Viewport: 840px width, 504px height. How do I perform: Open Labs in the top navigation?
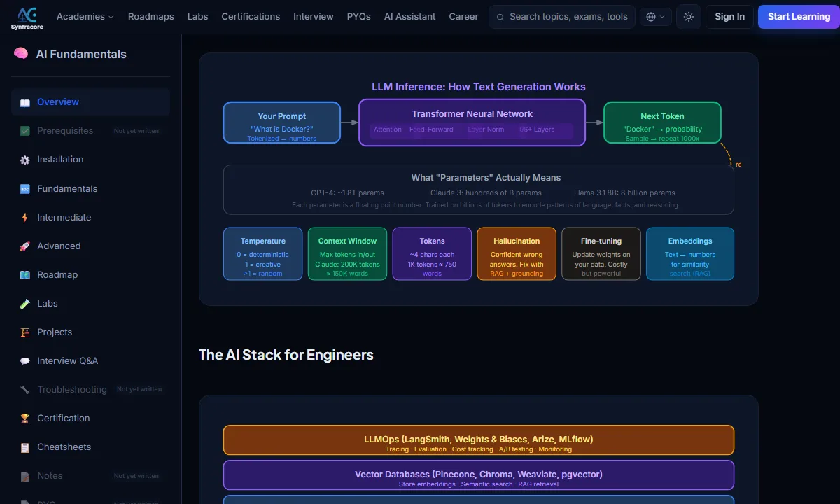pyautogui.click(x=197, y=16)
